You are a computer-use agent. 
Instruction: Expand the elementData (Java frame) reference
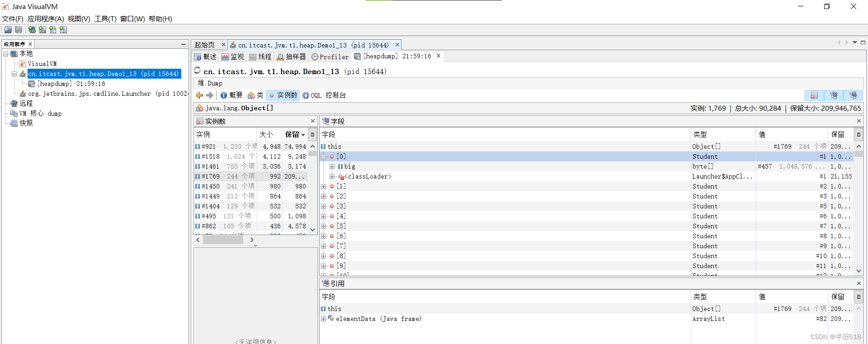click(x=323, y=319)
